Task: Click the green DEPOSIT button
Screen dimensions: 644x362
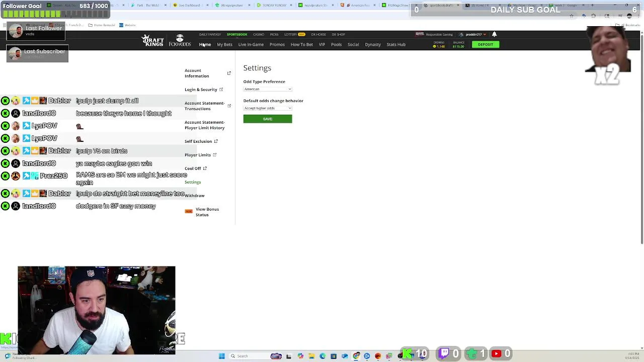Action: pyautogui.click(x=486, y=44)
